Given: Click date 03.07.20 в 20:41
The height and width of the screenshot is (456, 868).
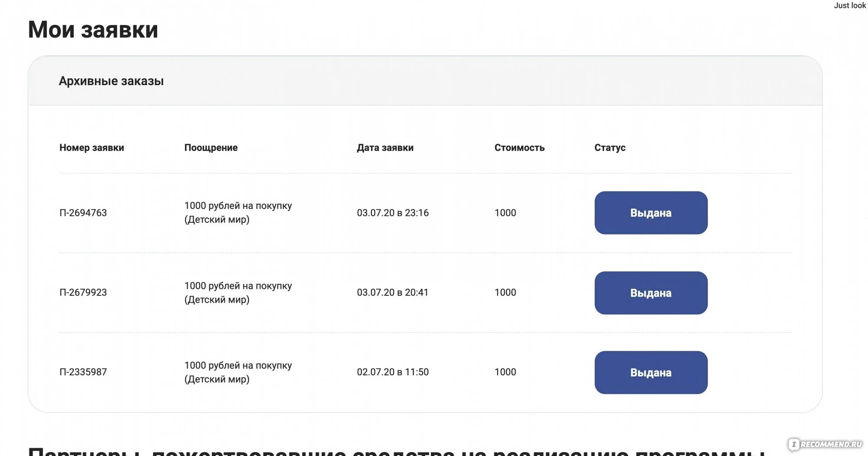Looking at the screenshot, I should 393,292.
